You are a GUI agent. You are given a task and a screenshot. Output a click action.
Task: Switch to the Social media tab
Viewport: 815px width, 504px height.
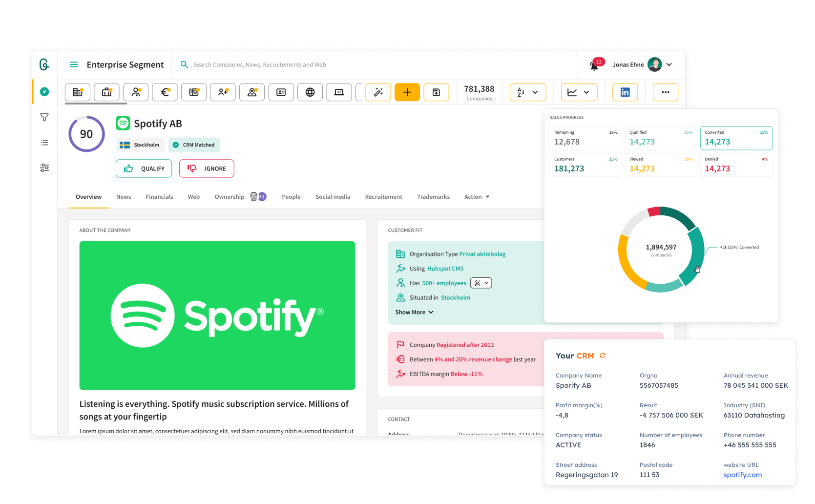[x=333, y=197]
